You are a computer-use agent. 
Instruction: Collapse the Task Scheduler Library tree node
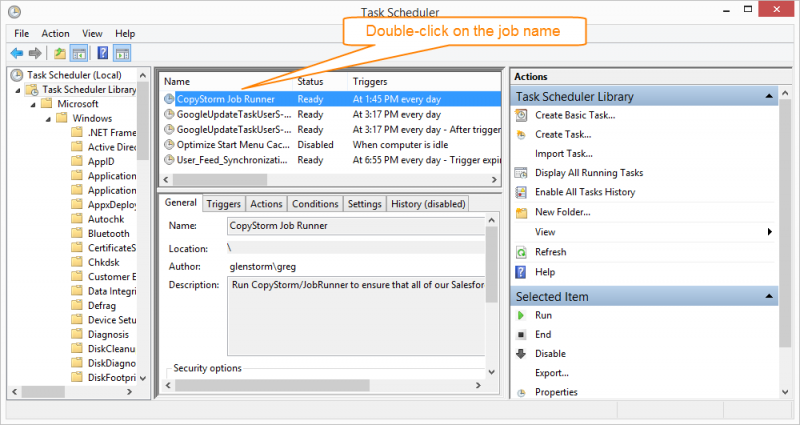(x=18, y=91)
